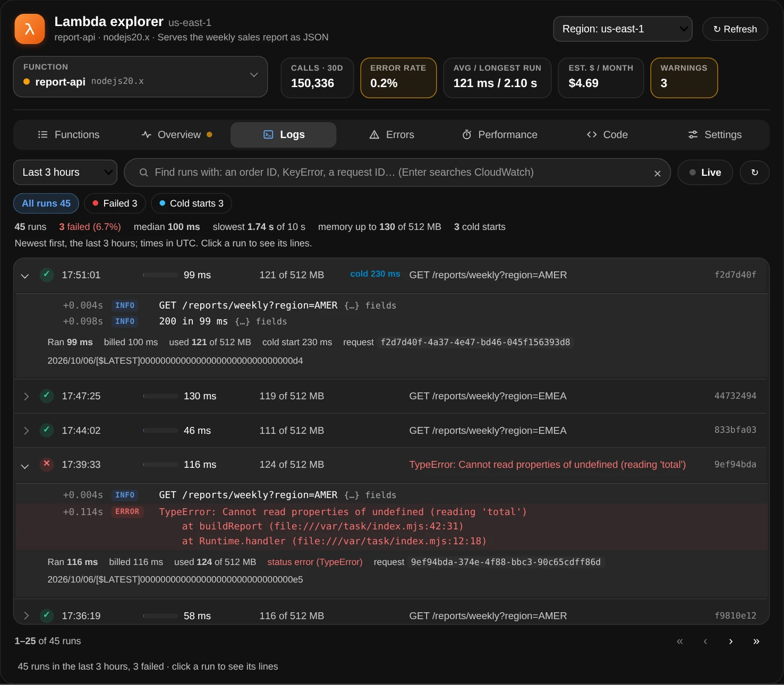The image size is (784, 685).
Task: Open the Region us-east-1 dropdown
Action: (x=623, y=29)
